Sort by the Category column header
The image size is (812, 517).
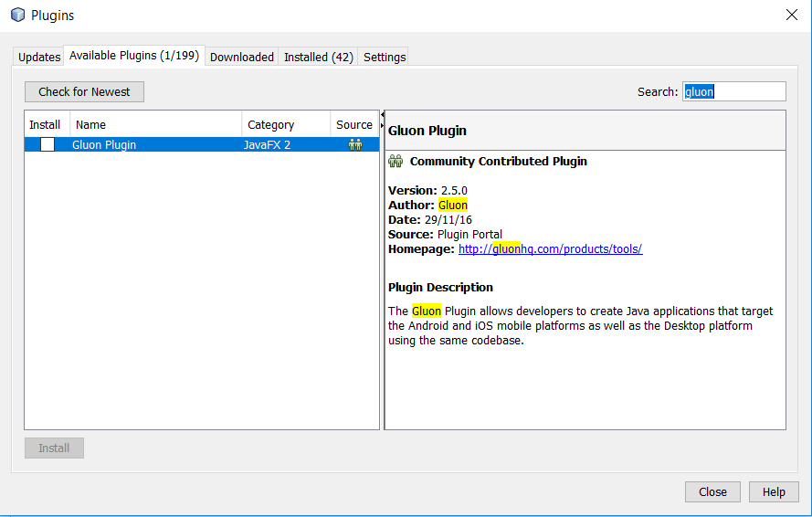[286, 124]
